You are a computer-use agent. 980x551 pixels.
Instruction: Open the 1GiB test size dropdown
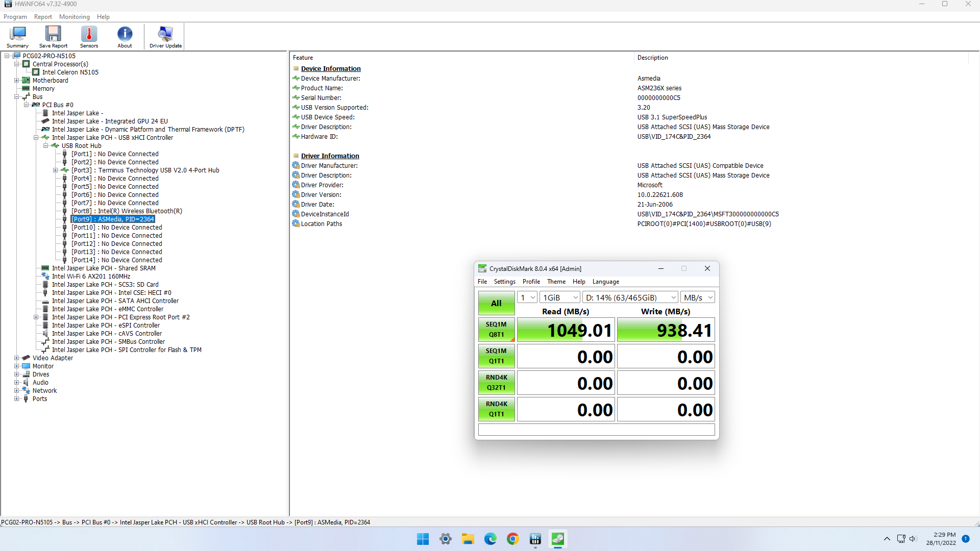coord(560,297)
